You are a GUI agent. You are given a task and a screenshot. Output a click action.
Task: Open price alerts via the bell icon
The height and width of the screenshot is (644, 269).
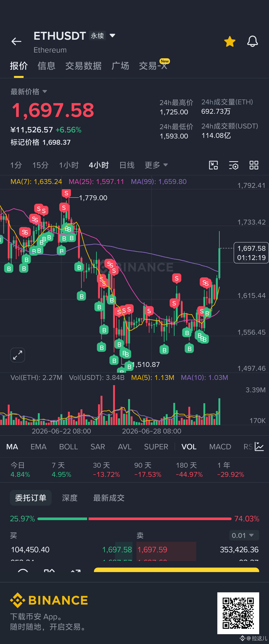point(252,41)
